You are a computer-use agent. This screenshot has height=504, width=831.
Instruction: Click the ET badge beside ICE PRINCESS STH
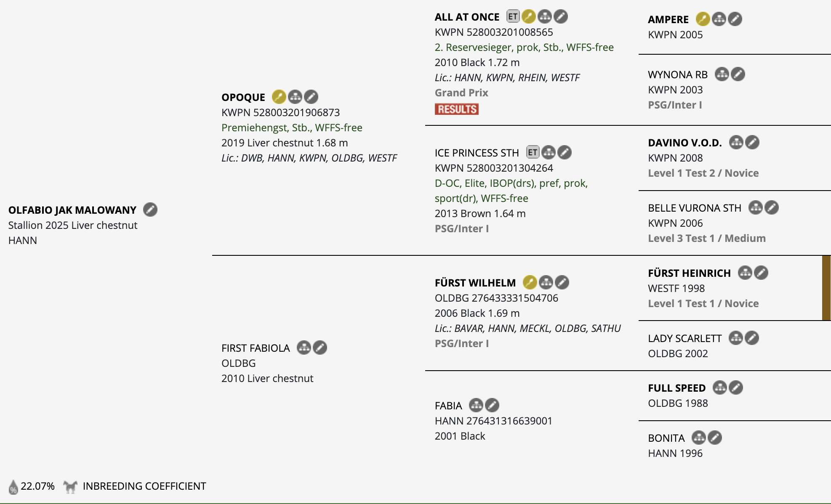[533, 152]
